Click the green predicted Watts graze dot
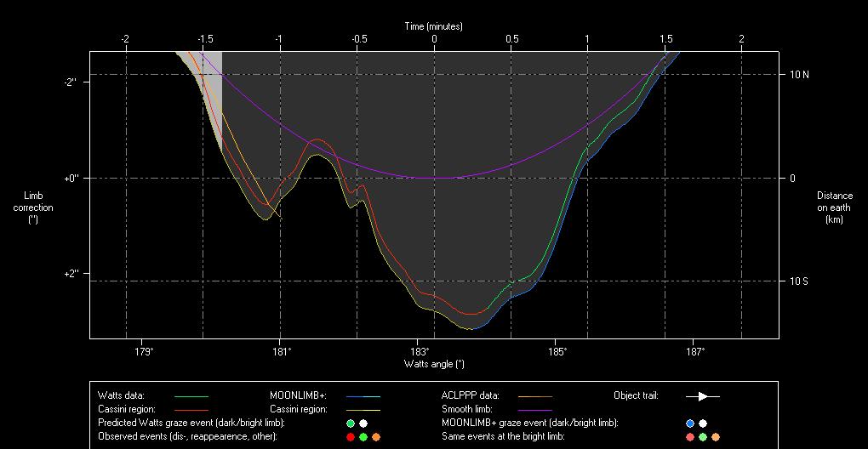Screen dimensions: 868x449 [351, 423]
